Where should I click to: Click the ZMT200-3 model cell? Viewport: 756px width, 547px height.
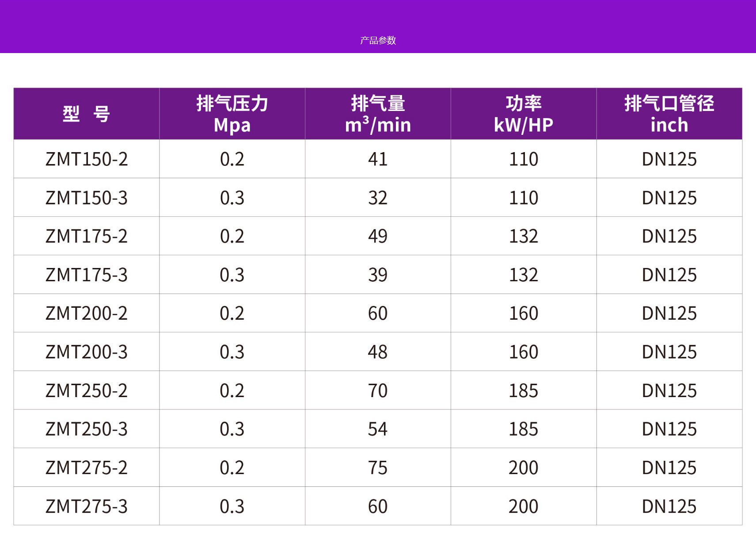click(x=87, y=352)
